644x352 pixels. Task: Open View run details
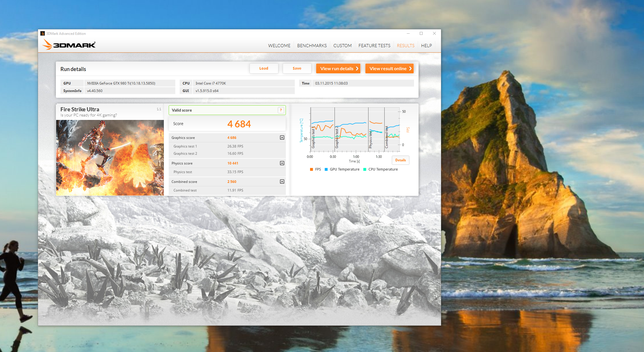[x=338, y=68]
